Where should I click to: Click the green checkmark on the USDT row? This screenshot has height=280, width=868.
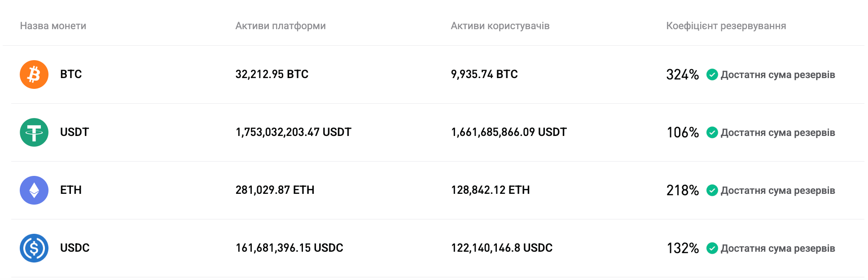(x=712, y=133)
